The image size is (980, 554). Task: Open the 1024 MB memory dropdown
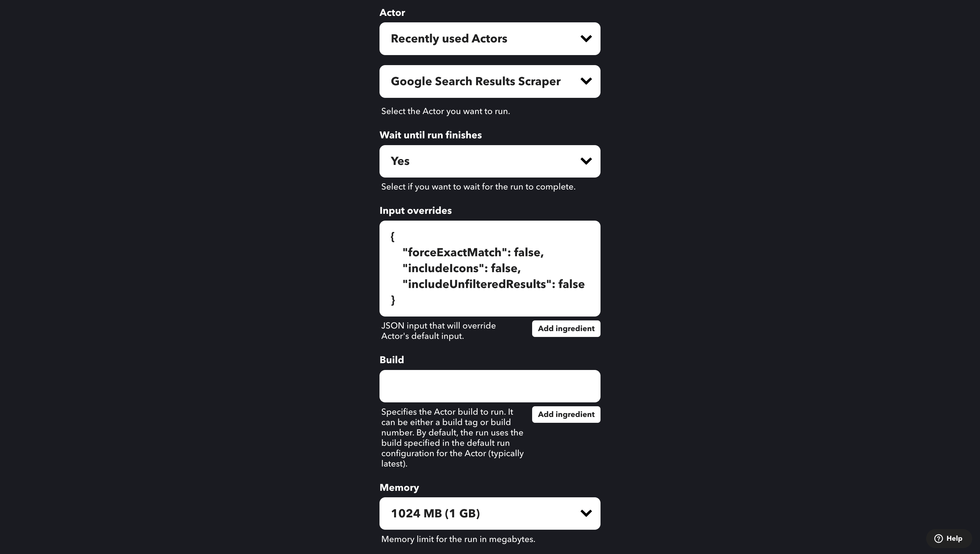tap(489, 513)
